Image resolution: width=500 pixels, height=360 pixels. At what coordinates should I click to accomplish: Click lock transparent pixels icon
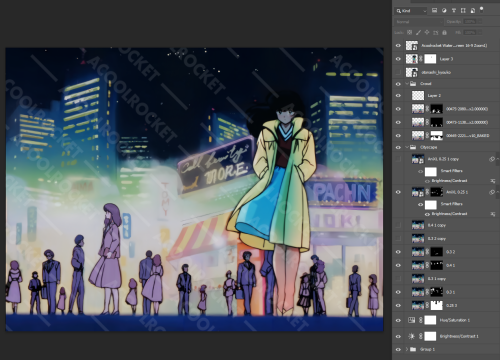point(410,32)
